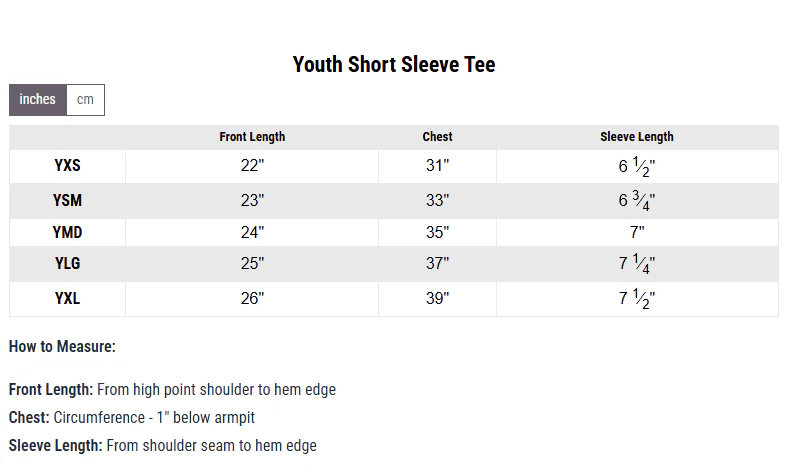This screenshot has height=466, width=787.
Task: Select the inches unit toggle
Action: (x=38, y=99)
